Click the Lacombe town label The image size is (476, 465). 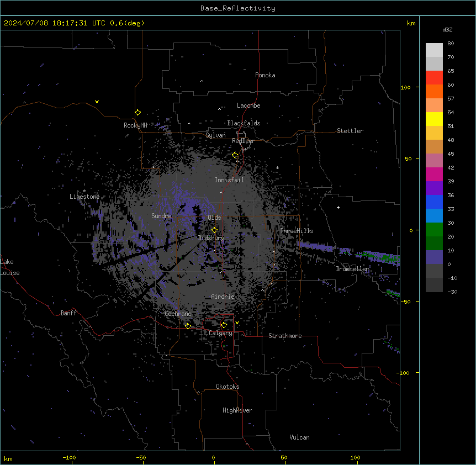point(248,105)
